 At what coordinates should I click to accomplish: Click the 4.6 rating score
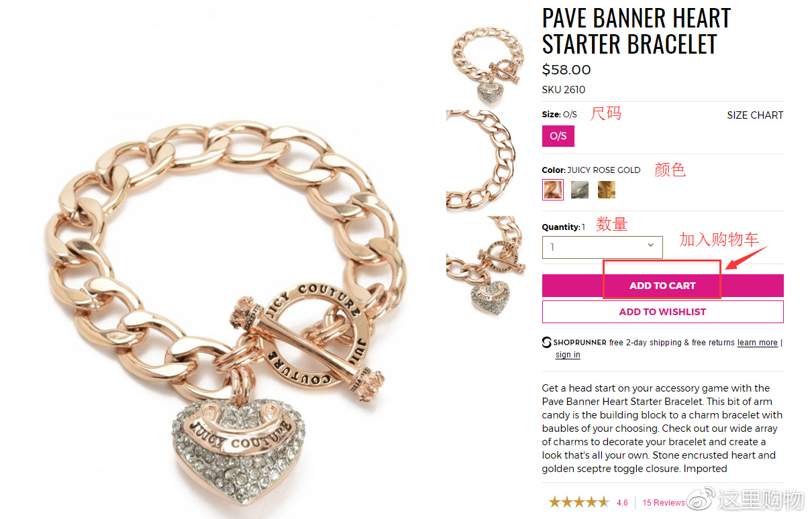622,503
